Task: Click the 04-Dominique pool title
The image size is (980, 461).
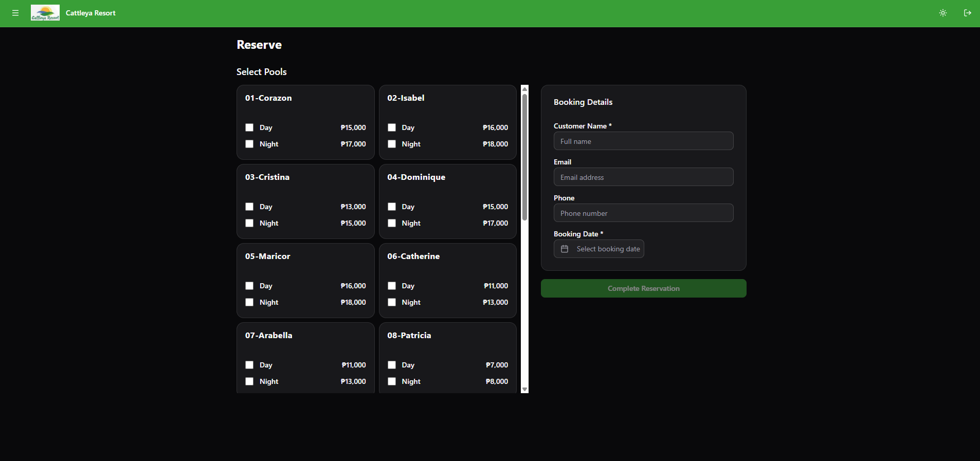Action: pos(416,177)
